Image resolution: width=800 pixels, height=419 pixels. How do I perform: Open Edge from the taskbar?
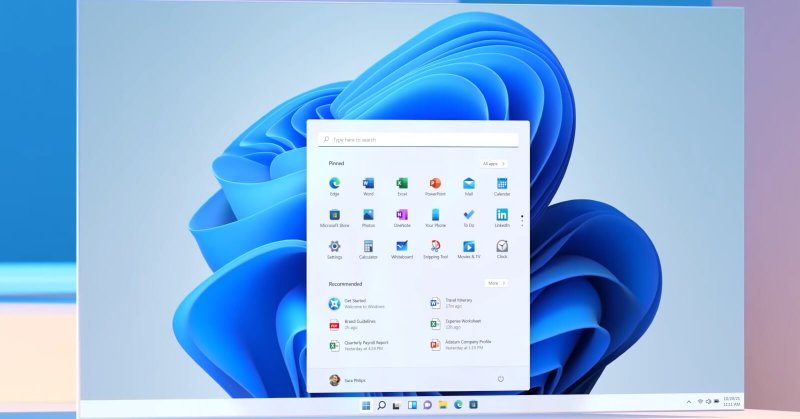[x=458, y=405]
